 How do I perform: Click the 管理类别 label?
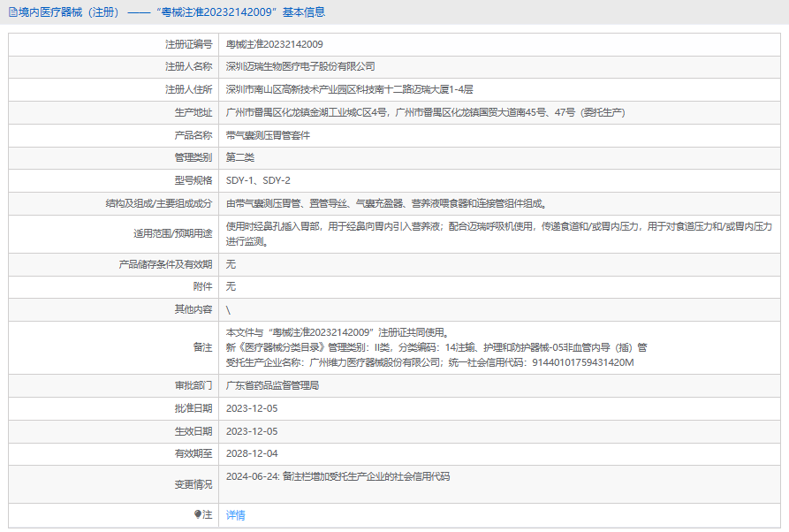click(193, 157)
